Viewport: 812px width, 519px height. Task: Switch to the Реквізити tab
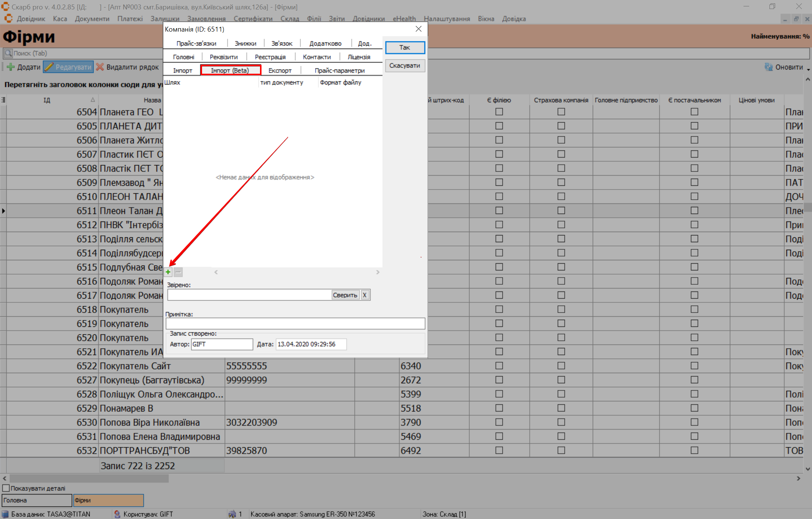tap(224, 57)
